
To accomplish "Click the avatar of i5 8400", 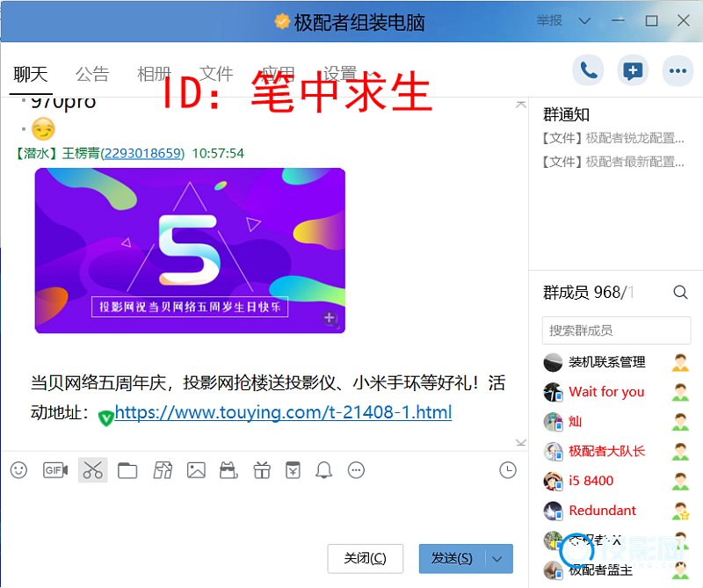I will tap(553, 481).
